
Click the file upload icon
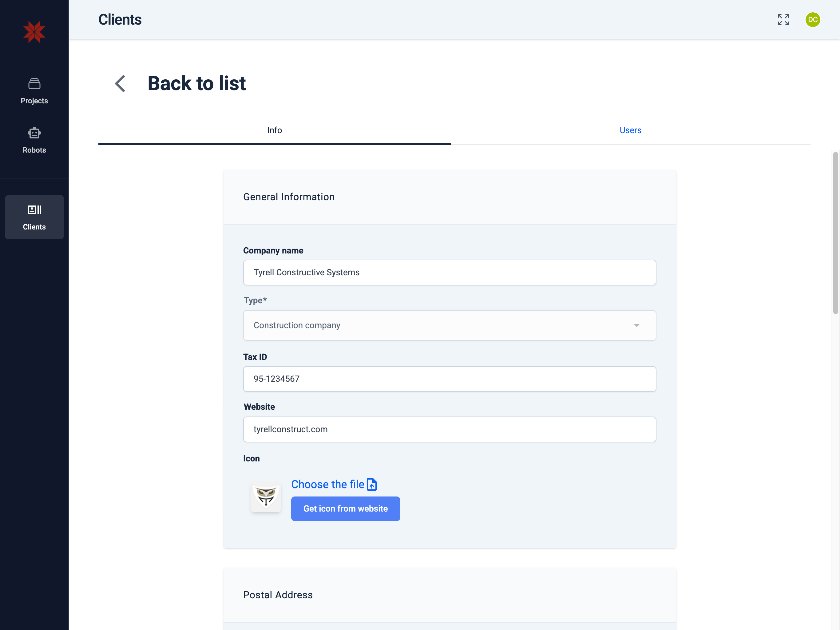pyautogui.click(x=372, y=484)
